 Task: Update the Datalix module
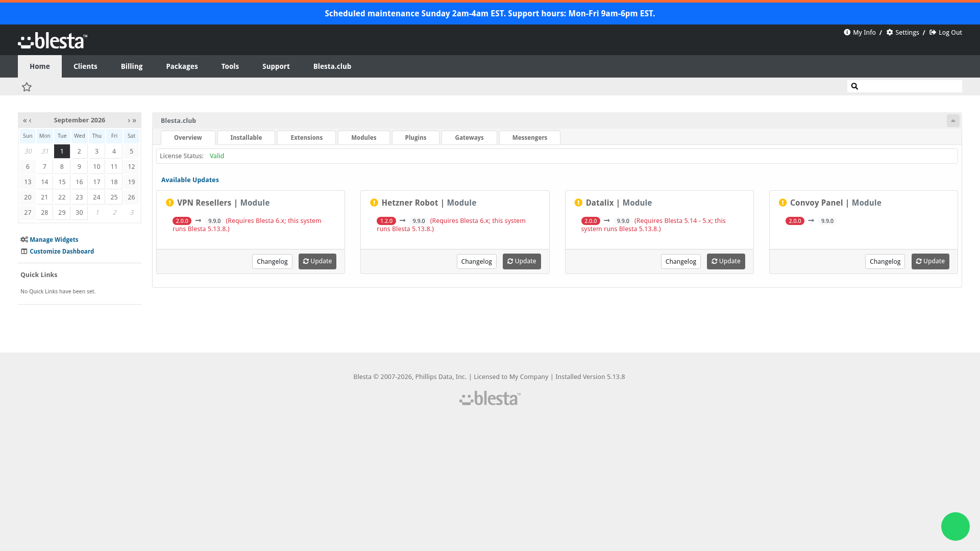[726, 262]
